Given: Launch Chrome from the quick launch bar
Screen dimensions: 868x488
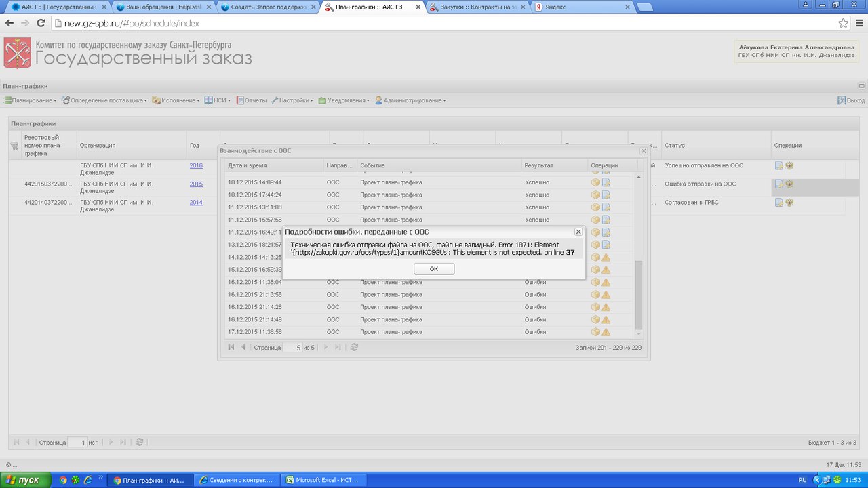Looking at the screenshot, I should [x=63, y=480].
